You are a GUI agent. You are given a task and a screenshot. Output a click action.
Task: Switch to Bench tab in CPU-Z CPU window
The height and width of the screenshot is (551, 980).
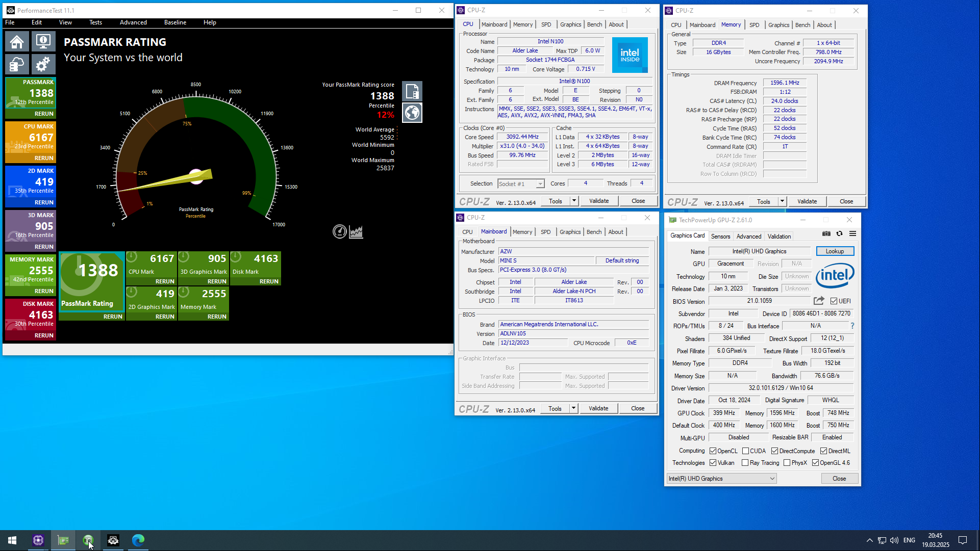594,24
